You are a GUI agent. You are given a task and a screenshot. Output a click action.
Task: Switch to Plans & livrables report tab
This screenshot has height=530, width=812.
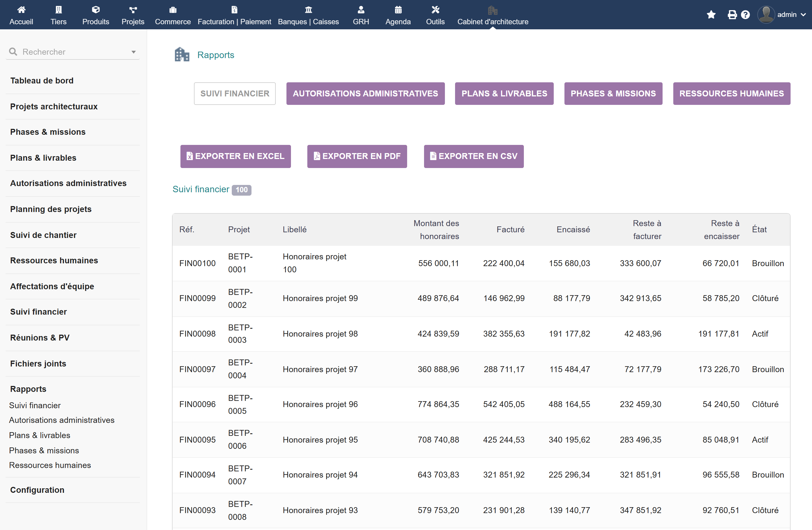(x=504, y=93)
